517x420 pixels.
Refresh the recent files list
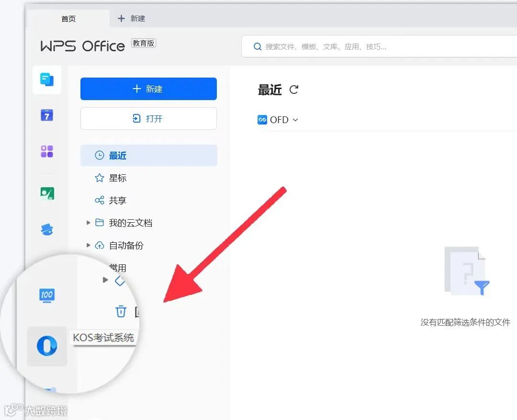[x=294, y=90]
